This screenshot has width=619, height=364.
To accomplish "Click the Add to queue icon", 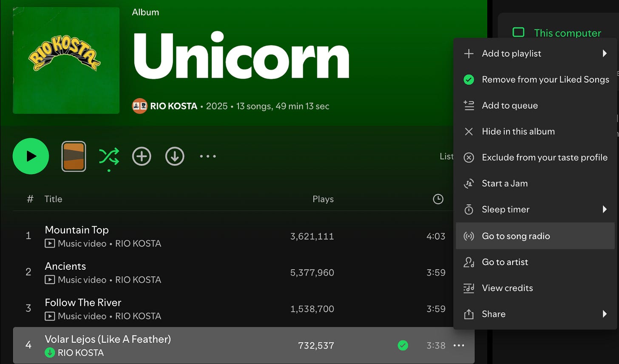I will tap(469, 106).
